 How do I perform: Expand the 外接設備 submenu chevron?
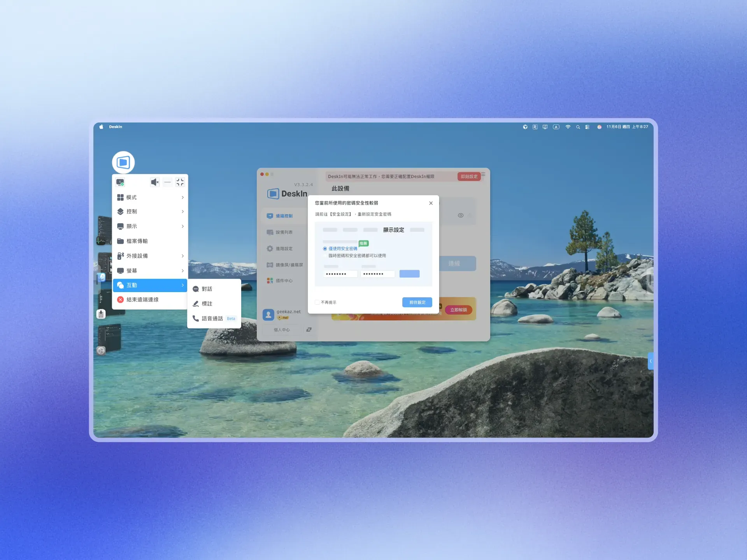coord(182,256)
